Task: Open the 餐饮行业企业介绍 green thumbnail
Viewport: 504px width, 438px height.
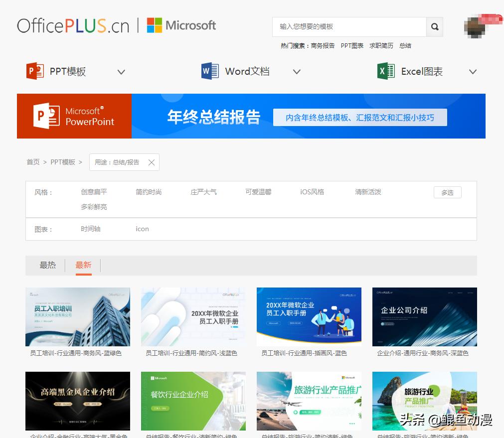Action: [193, 401]
